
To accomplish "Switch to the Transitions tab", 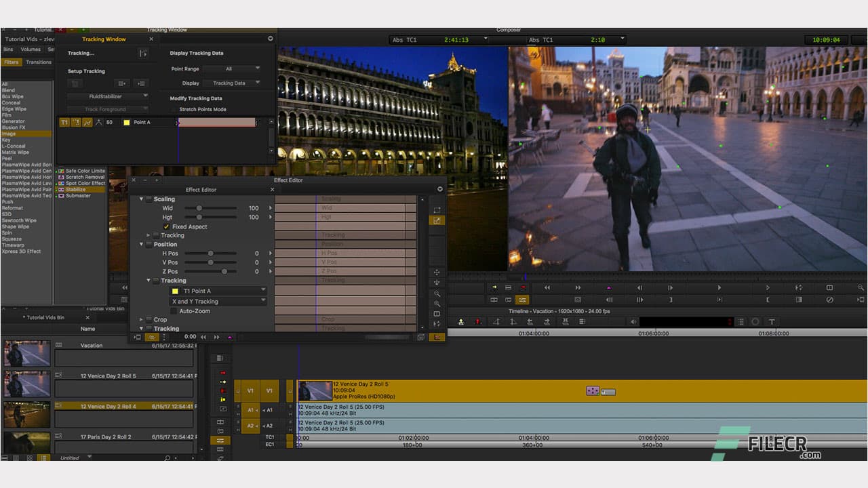I will (38, 62).
